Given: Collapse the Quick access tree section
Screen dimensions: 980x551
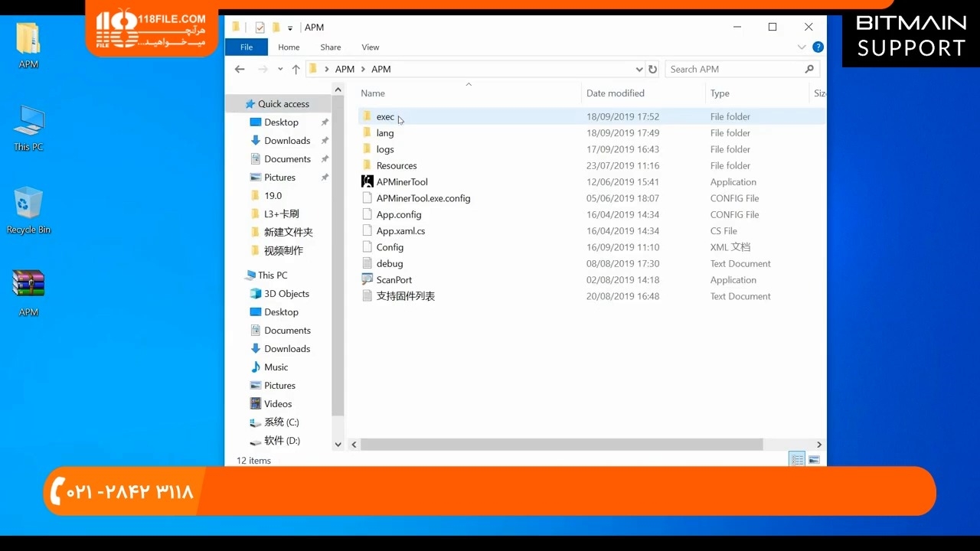Looking at the screenshot, I should click(x=237, y=104).
